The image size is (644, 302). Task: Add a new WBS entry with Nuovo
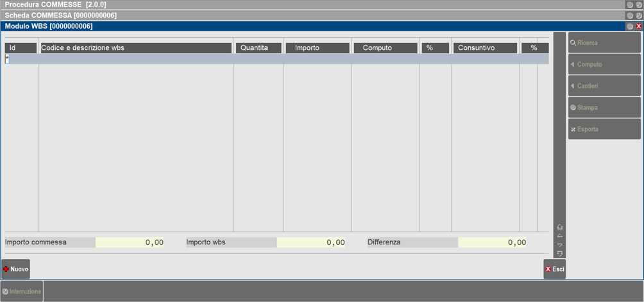click(x=16, y=269)
